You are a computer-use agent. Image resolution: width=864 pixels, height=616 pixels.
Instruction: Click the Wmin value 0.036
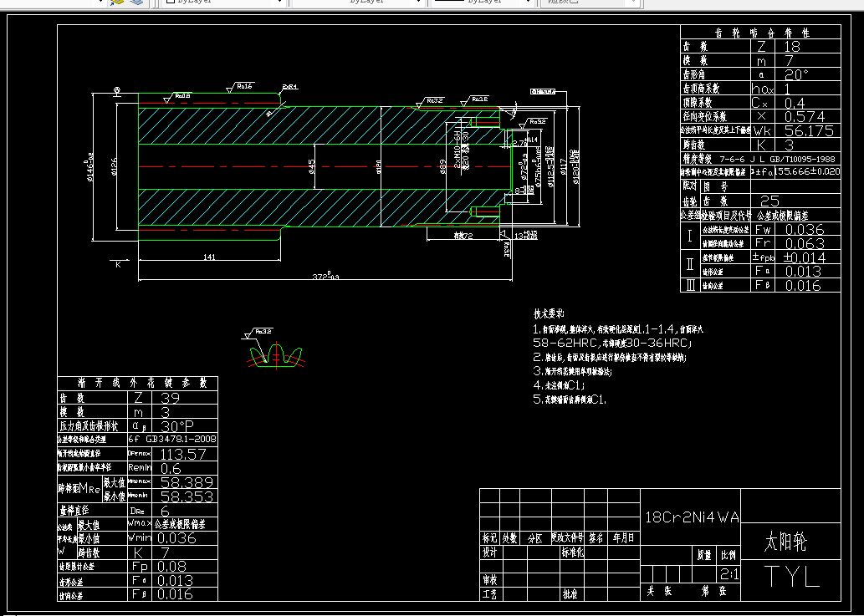176,537
